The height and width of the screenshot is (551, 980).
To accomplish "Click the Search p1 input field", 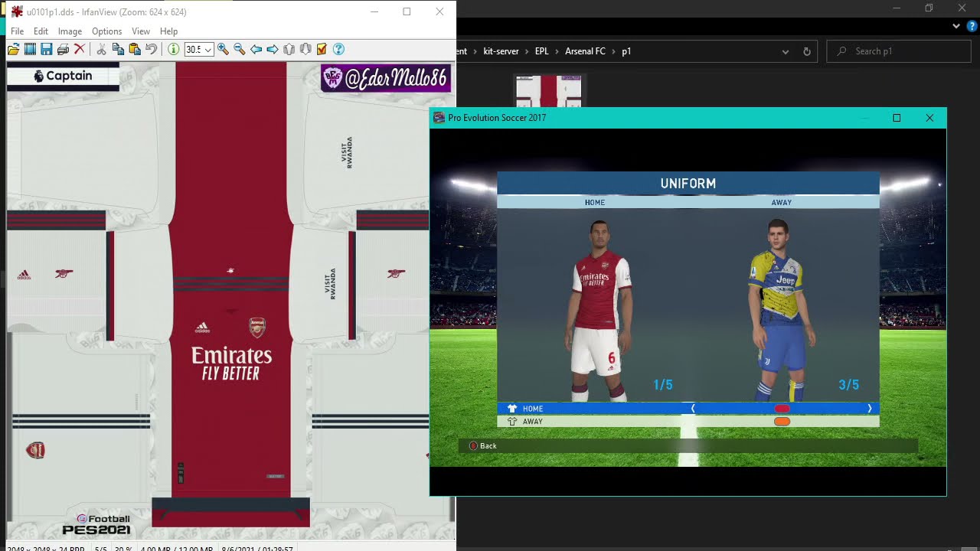I will click(900, 51).
